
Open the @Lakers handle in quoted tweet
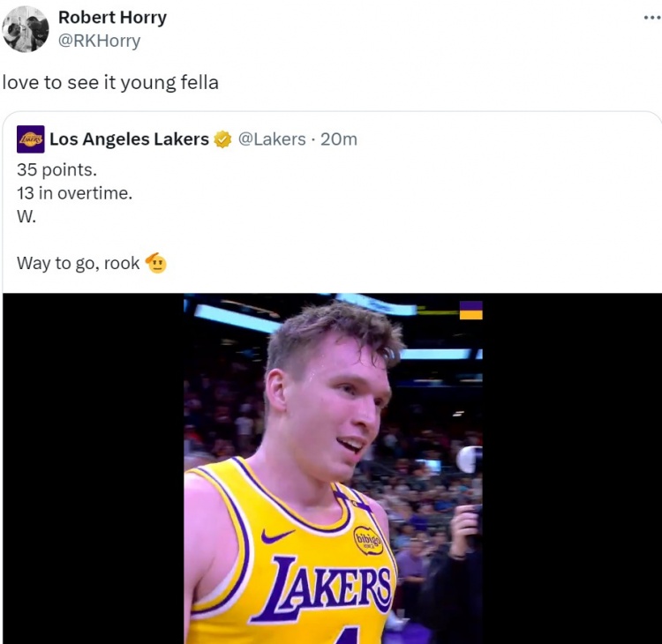[272, 139]
